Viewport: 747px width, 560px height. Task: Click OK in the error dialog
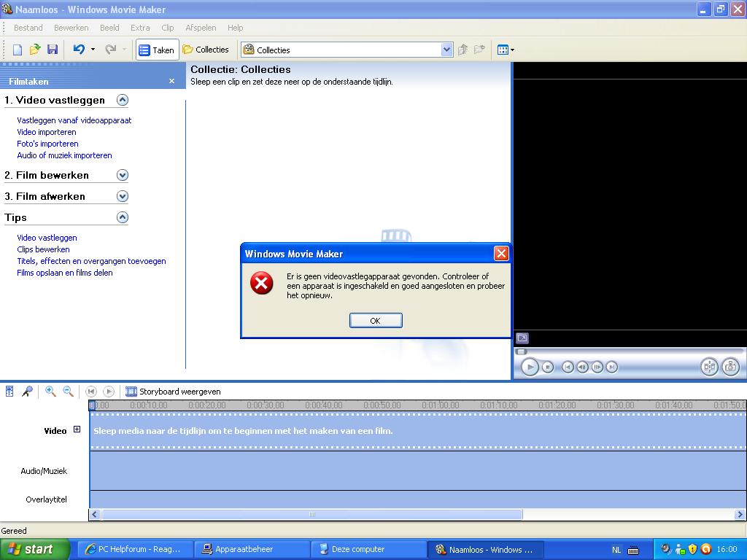click(376, 321)
